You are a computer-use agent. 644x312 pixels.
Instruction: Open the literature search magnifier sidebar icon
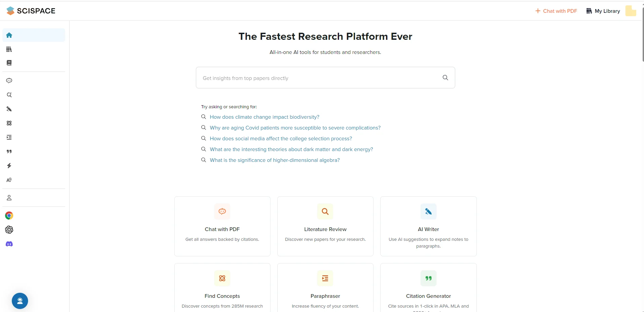9,95
